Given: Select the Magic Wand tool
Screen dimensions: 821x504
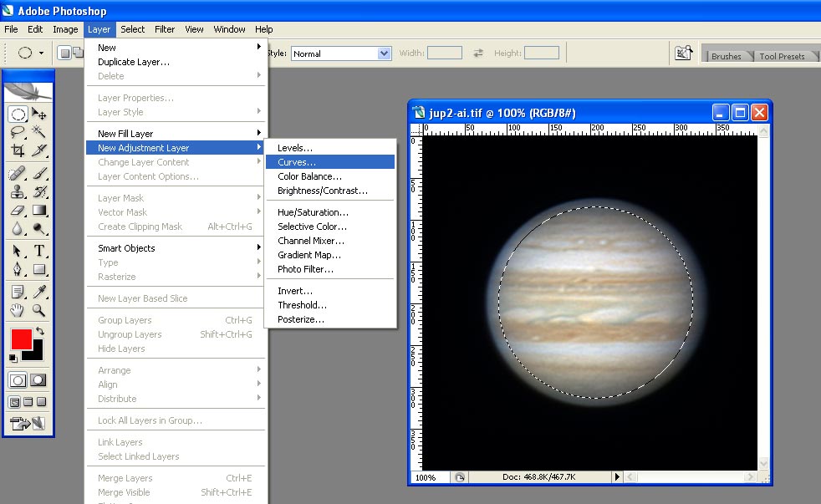Looking at the screenshot, I should point(38,131).
